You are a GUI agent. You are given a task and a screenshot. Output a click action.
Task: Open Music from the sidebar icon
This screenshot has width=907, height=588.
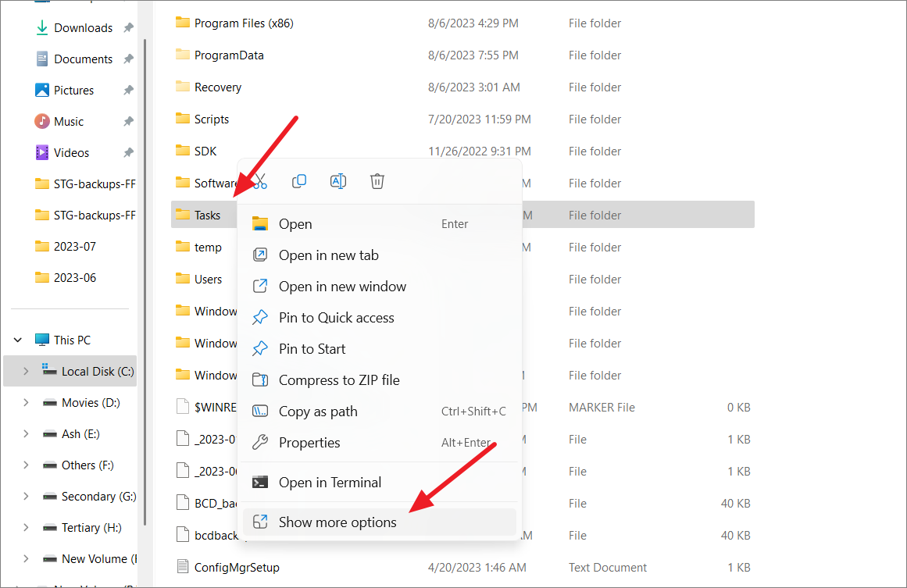click(42, 121)
